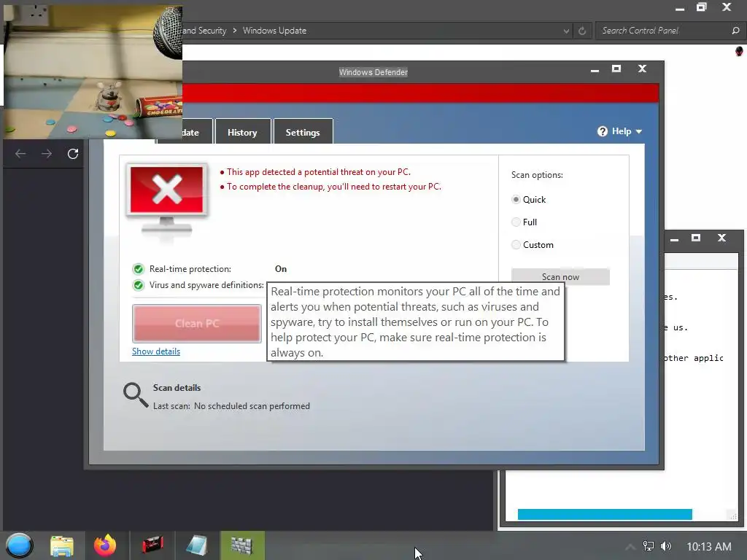This screenshot has width=747, height=560.
Task: Click the Scan details magnifier icon
Action: (136, 395)
